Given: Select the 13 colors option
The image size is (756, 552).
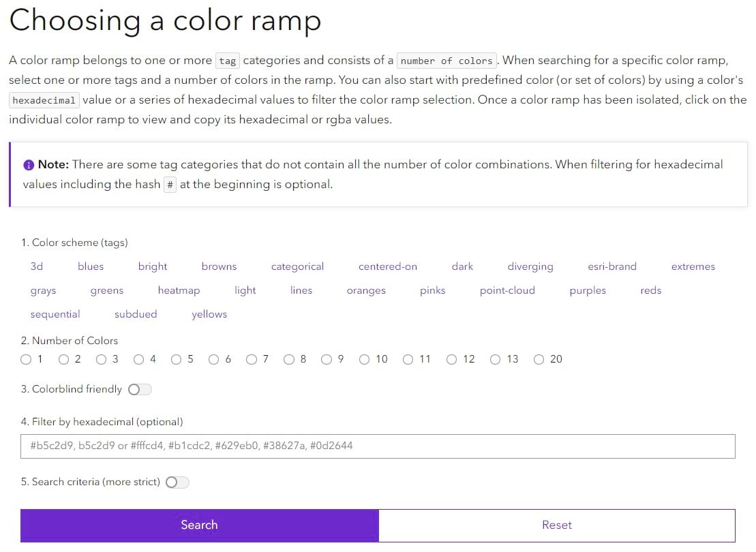Looking at the screenshot, I should click(x=495, y=359).
